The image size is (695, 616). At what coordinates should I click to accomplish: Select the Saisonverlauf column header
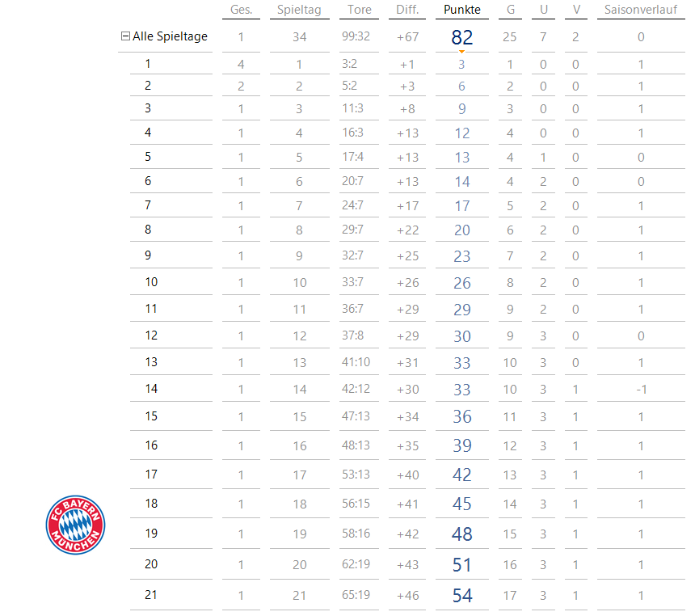[641, 10]
